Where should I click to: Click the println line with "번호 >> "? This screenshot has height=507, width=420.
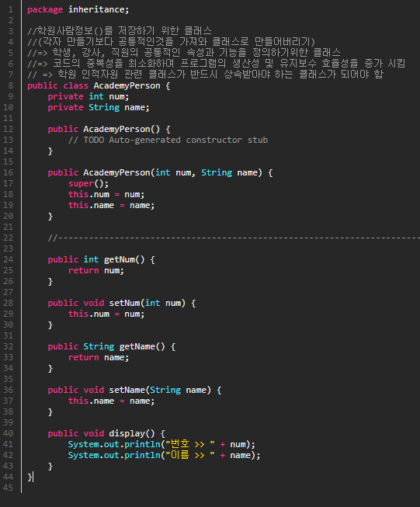[161, 444]
